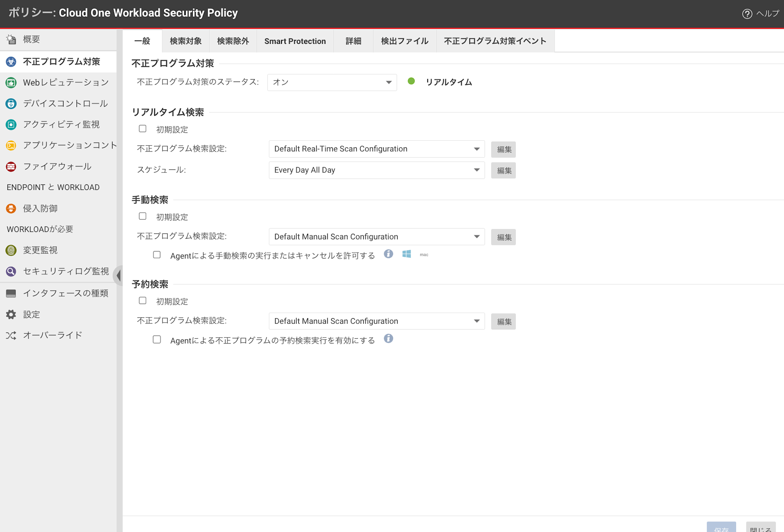
Task: Click the WORKLOADが必要 section label
Action: (x=40, y=229)
